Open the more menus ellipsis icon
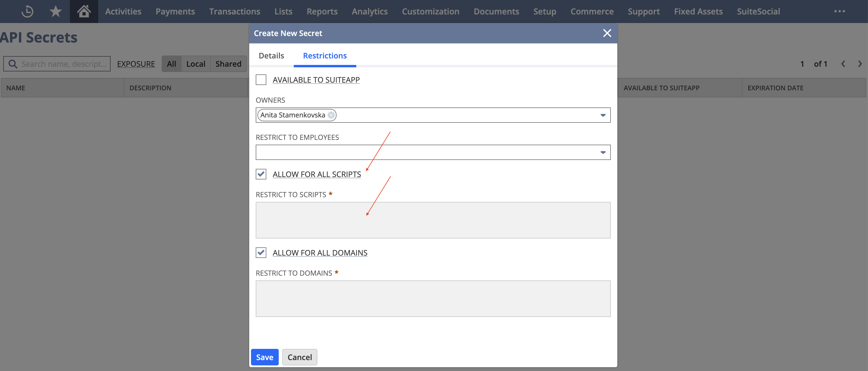 click(839, 12)
